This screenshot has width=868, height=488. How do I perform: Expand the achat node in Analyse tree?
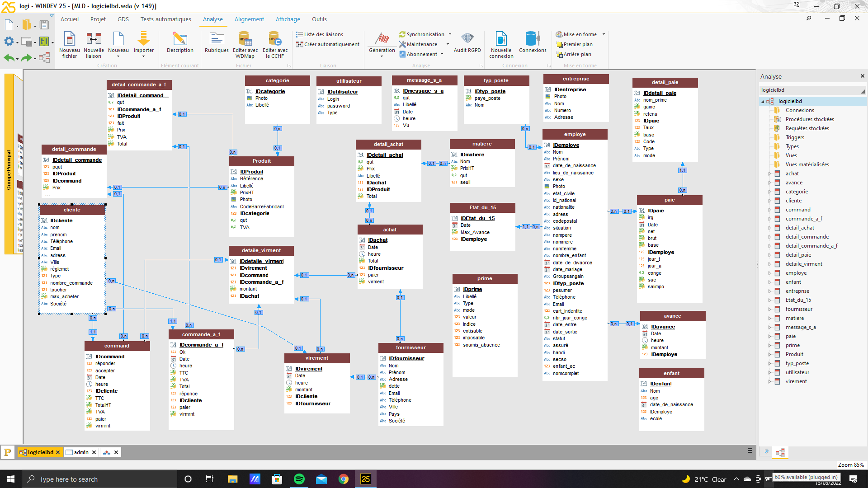pyautogui.click(x=769, y=174)
